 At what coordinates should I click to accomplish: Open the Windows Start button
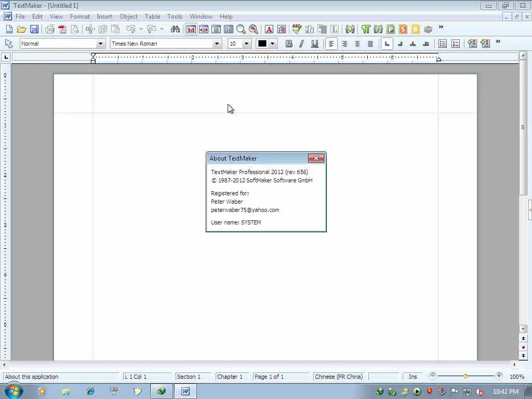coord(14,391)
